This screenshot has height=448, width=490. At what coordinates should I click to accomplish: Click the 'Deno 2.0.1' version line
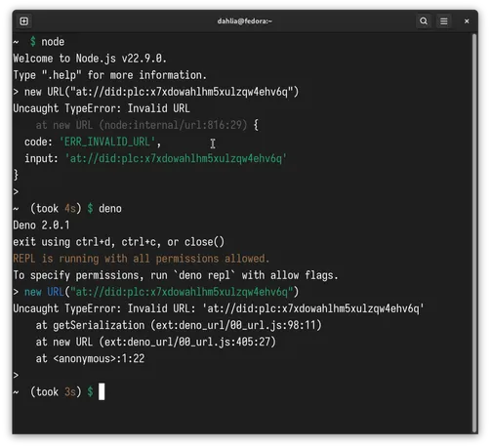click(x=41, y=225)
